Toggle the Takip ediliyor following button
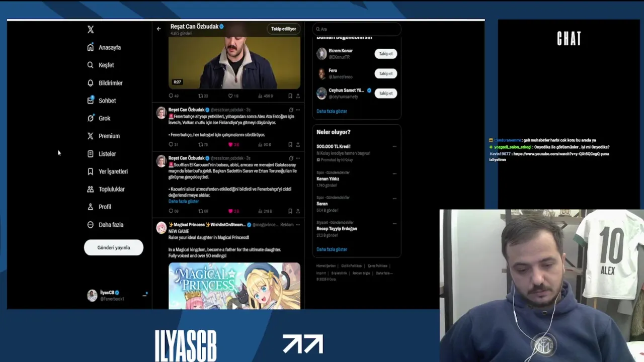 click(284, 29)
